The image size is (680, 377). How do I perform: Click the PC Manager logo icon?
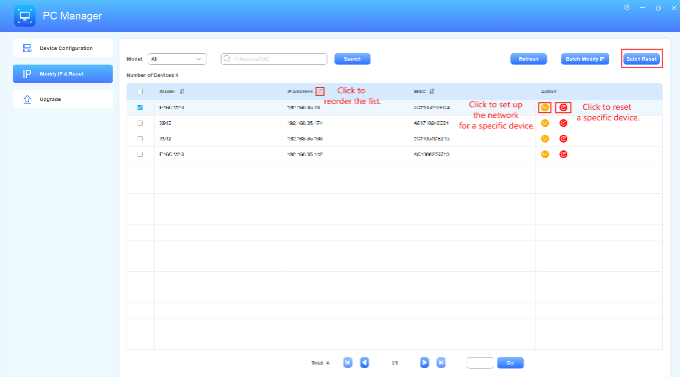pyautogui.click(x=25, y=16)
